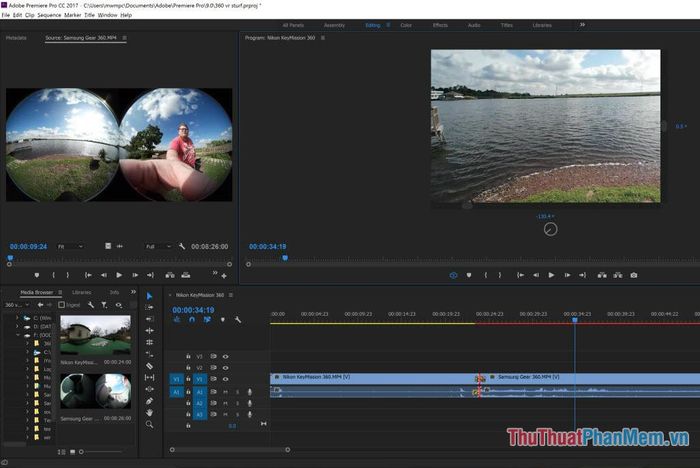The height and width of the screenshot is (468, 700).
Task: Select the Selection tool arrow
Action: 150,296
